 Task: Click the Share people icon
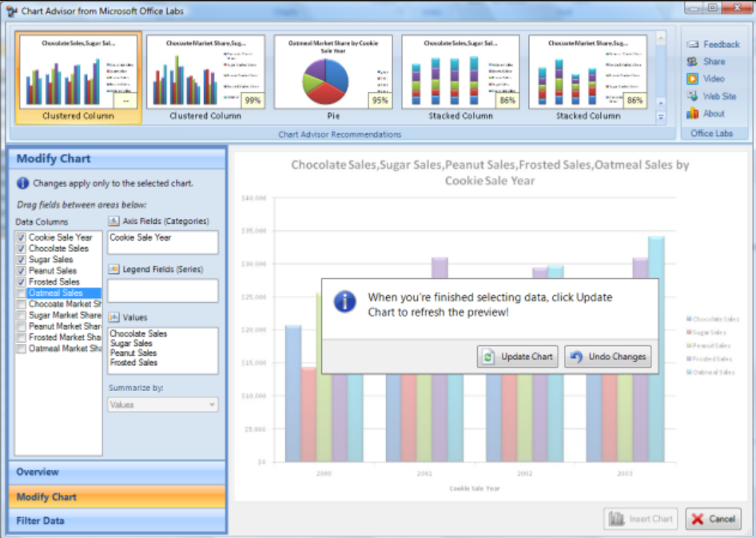coord(692,62)
